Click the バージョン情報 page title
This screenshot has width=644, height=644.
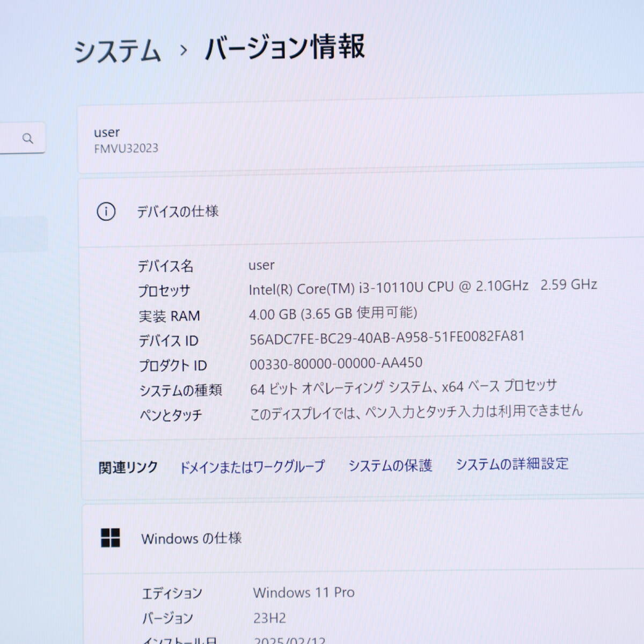pos(285,47)
